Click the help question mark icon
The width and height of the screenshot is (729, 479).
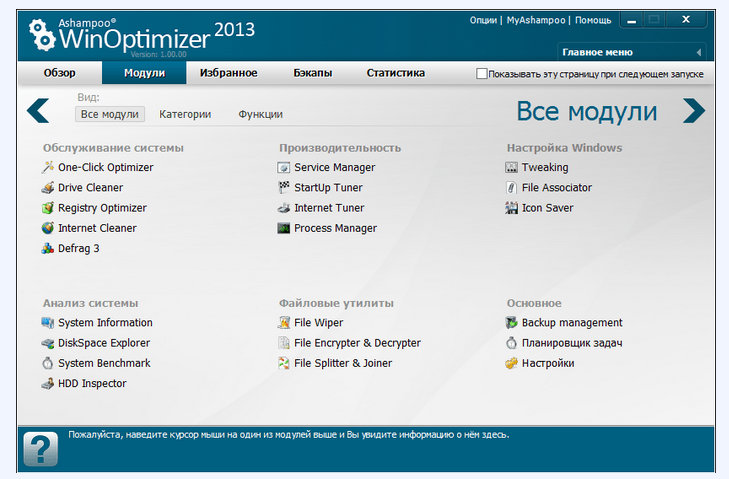tap(41, 449)
